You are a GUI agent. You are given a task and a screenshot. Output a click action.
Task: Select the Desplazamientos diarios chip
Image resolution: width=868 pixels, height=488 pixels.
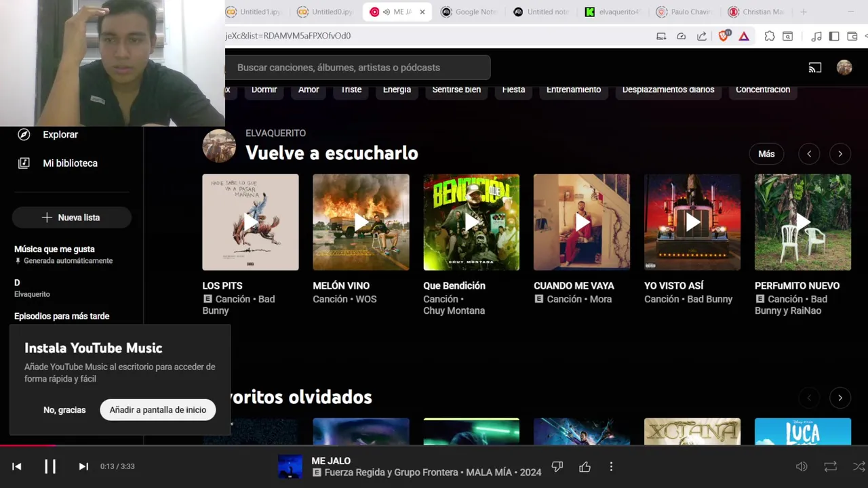668,89
